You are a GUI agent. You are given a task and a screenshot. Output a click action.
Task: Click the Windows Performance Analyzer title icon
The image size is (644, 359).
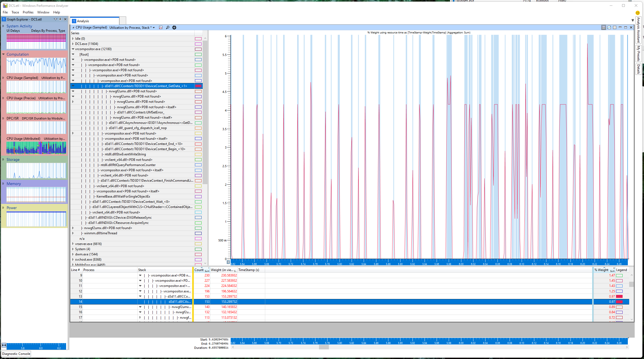pos(5,5)
